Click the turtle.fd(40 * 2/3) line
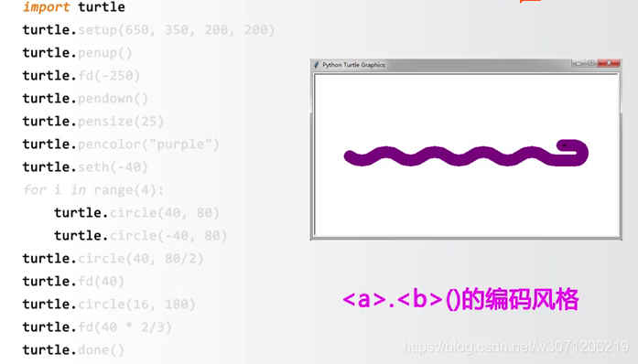The height and width of the screenshot is (364, 638). tap(97, 327)
